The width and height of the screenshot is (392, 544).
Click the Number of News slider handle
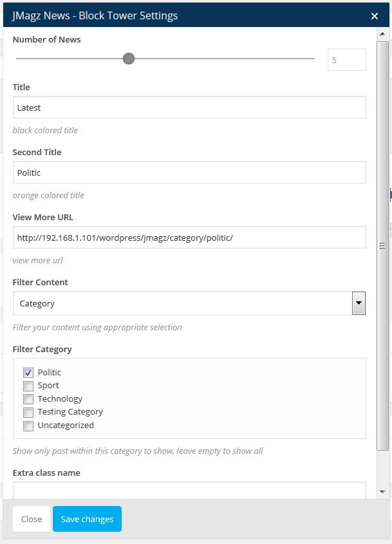[x=129, y=59]
